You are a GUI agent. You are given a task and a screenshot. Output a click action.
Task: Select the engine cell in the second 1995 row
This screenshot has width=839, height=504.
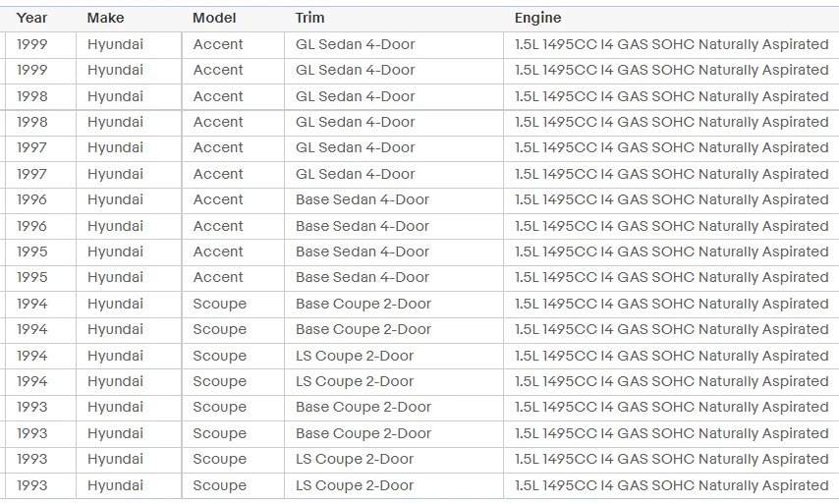[x=671, y=277]
